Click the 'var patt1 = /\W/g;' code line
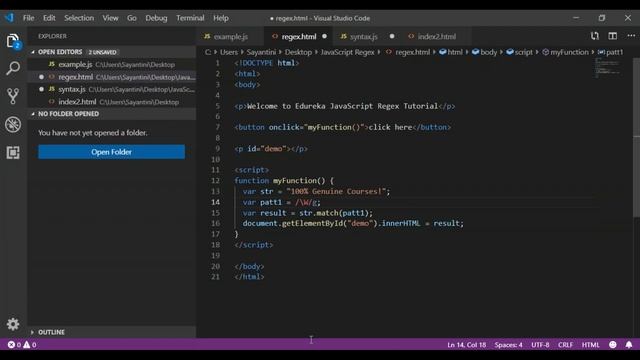Screen dimensions: 640x360 (282, 202)
